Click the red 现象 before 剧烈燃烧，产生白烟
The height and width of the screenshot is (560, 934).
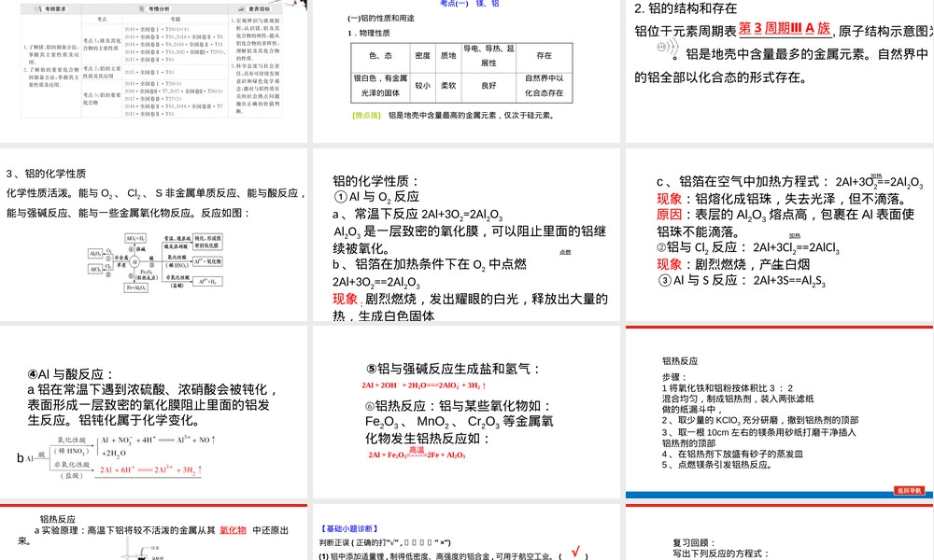[669, 264]
